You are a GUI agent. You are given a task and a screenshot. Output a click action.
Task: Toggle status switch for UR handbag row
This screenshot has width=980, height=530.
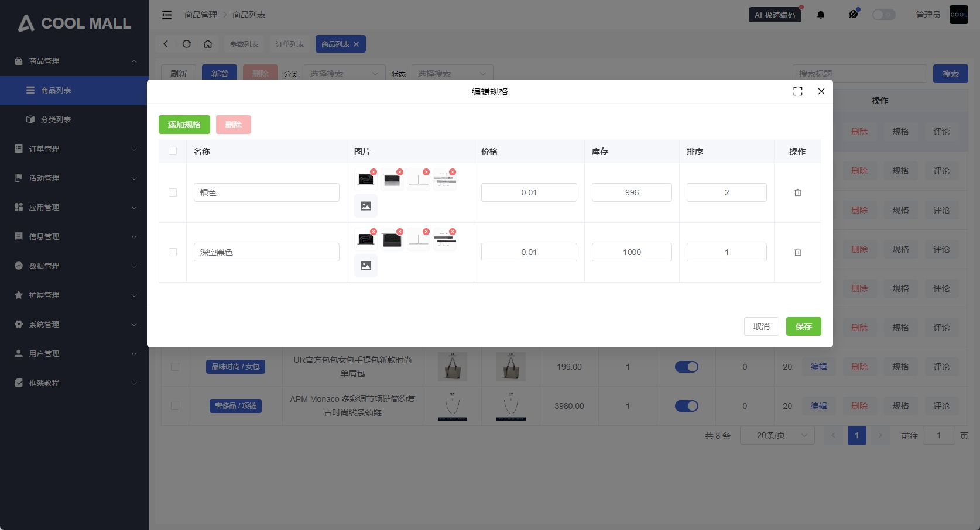point(687,367)
